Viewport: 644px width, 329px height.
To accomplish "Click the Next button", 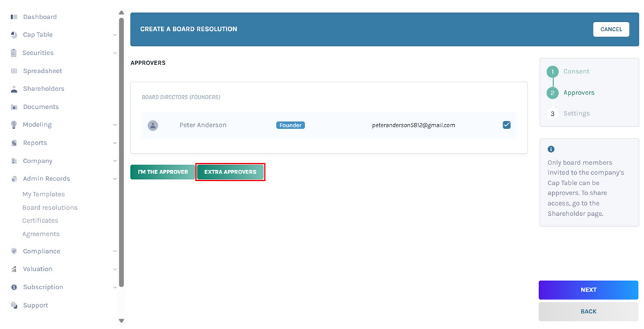I will coord(588,290).
